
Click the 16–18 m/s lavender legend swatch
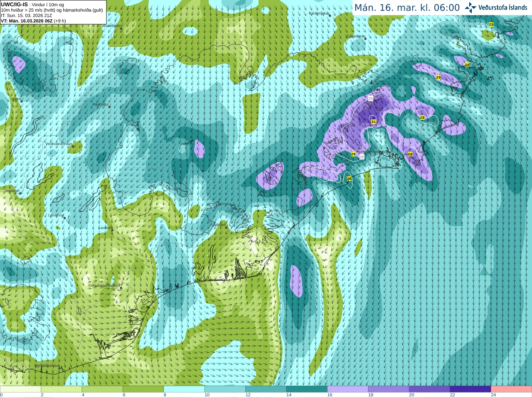click(x=348, y=389)
